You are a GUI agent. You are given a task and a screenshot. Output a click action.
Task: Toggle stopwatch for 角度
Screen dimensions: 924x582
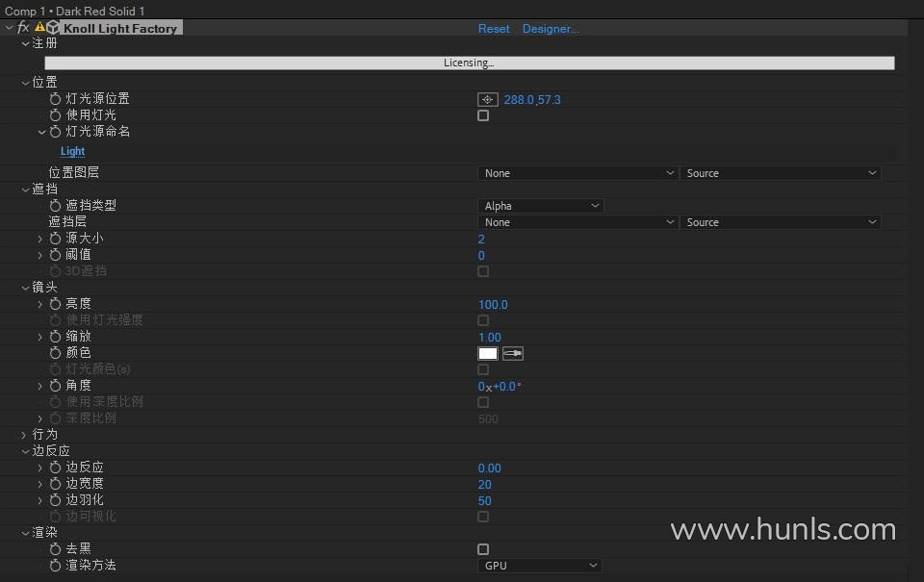(x=56, y=386)
